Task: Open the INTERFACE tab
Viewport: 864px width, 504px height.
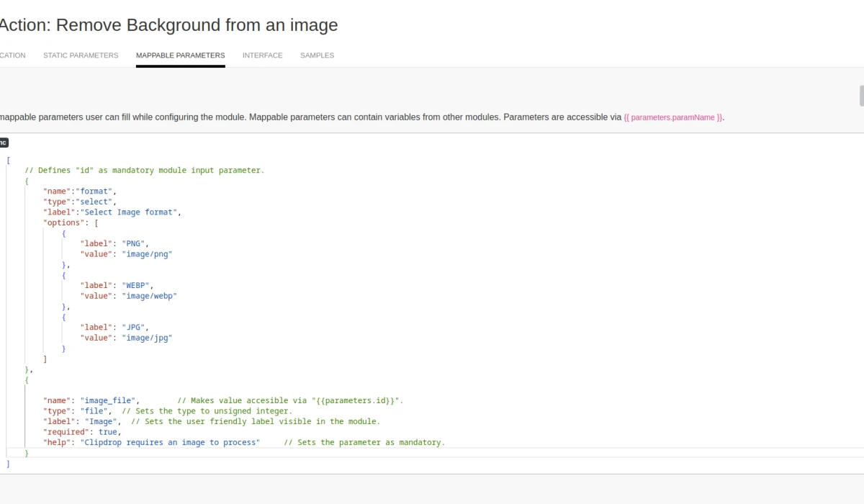Action: point(262,55)
